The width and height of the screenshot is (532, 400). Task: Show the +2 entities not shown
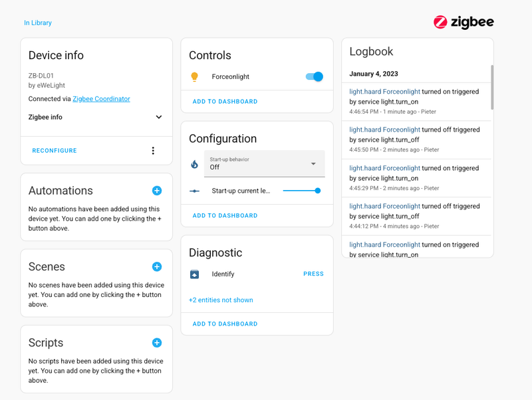click(221, 300)
